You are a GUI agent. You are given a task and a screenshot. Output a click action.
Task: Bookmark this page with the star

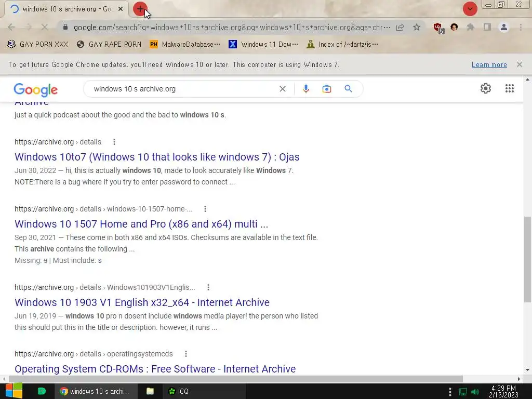click(x=417, y=27)
